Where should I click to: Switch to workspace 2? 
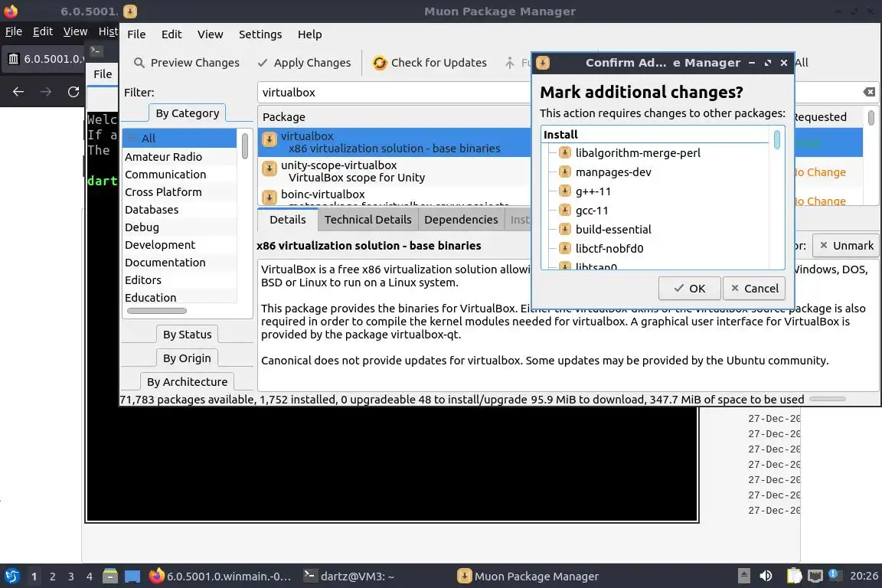pyautogui.click(x=52, y=577)
